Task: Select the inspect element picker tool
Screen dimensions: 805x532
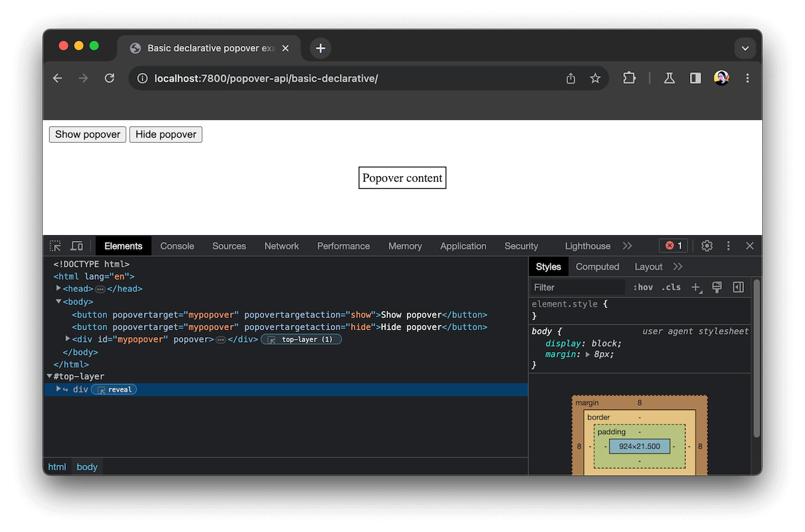Action: point(55,246)
